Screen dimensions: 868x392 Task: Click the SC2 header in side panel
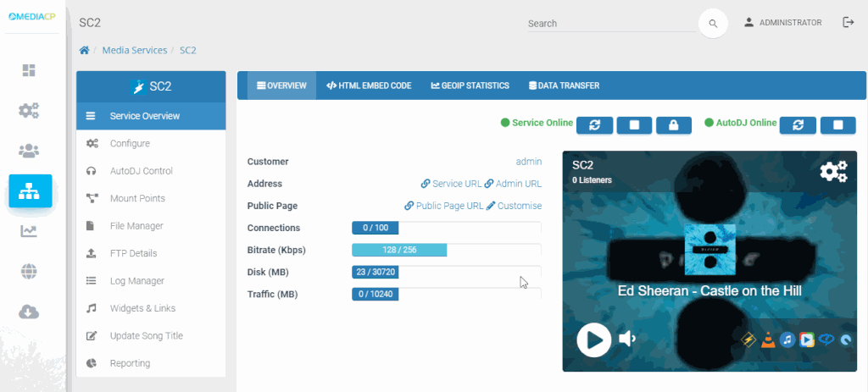pyautogui.click(x=151, y=87)
